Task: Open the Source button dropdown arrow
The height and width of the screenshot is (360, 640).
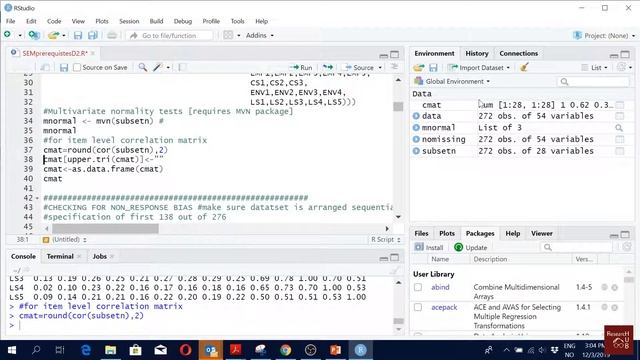Action: point(380,67)
